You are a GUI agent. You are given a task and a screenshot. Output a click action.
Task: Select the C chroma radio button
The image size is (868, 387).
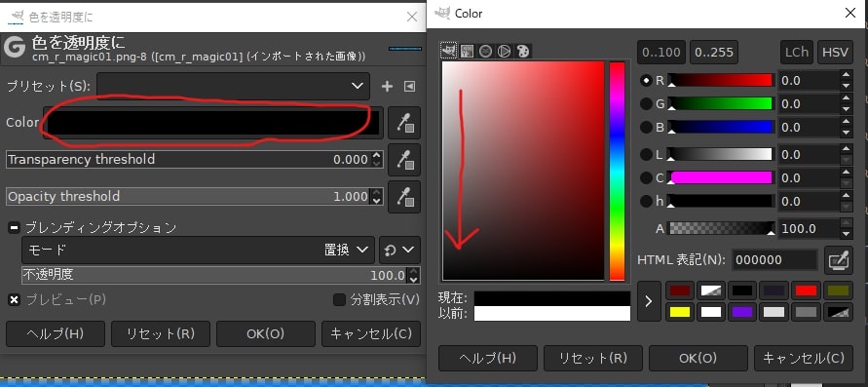pos(646,177)
